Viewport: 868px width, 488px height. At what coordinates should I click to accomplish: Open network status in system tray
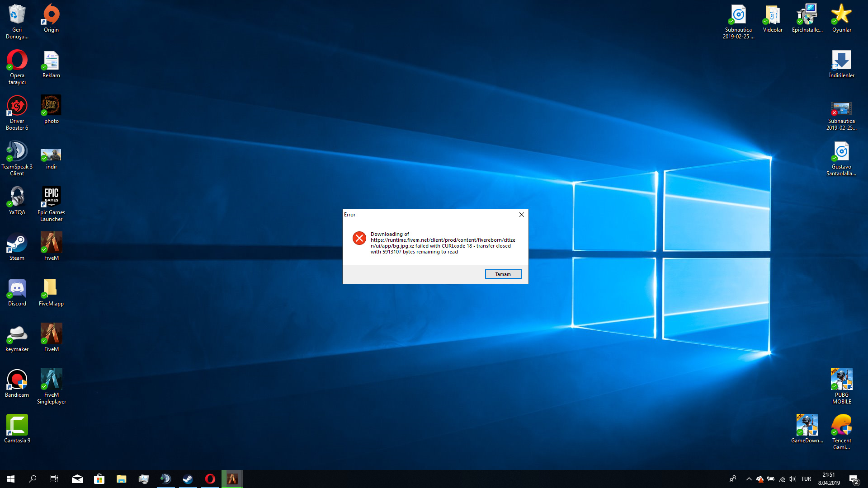click(x=782, y=479)
